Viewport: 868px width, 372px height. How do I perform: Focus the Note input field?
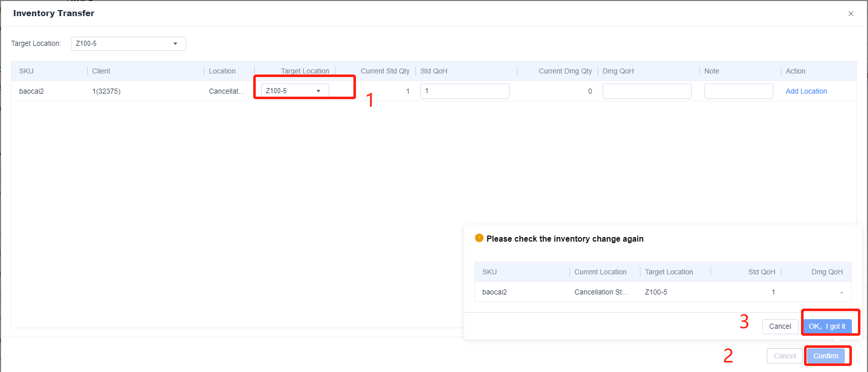738,91
